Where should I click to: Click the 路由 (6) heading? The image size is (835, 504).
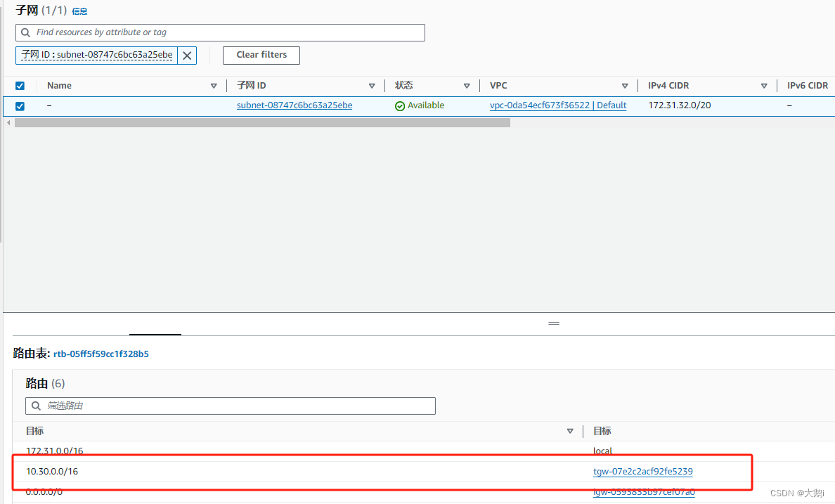click(x=45, y=384)
